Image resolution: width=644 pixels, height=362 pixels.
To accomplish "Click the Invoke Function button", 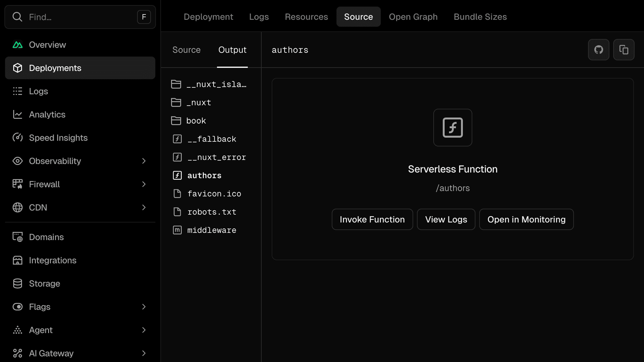I will [x=372, y=219].
